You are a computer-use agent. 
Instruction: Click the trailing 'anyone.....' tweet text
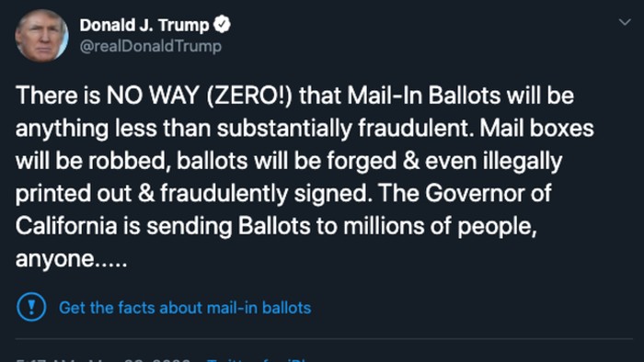pos(72,259)
